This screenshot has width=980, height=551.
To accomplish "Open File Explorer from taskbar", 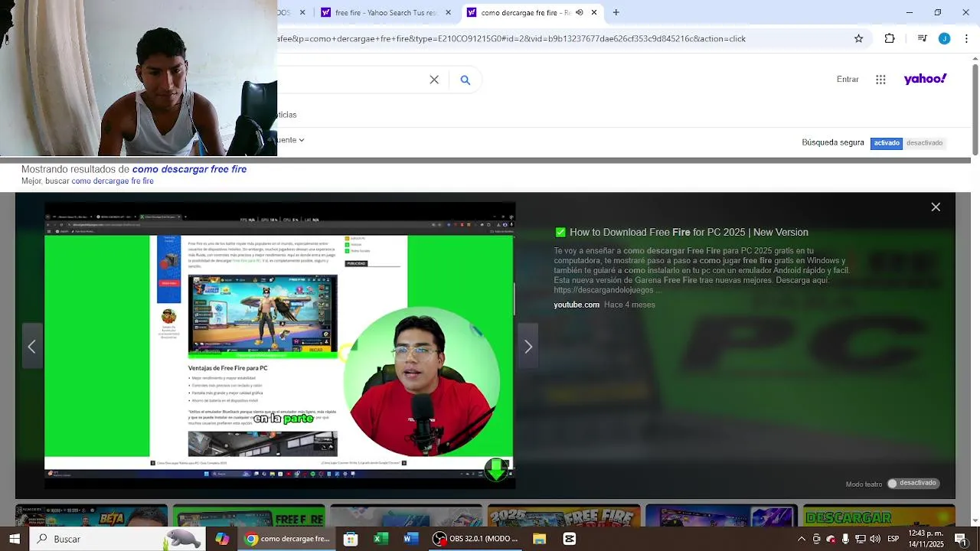I will point(539,539).
